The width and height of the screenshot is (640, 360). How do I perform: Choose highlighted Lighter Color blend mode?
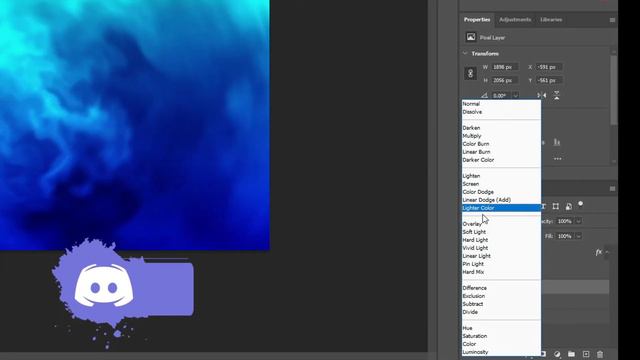pyautogui.click(x=501, y=208)
